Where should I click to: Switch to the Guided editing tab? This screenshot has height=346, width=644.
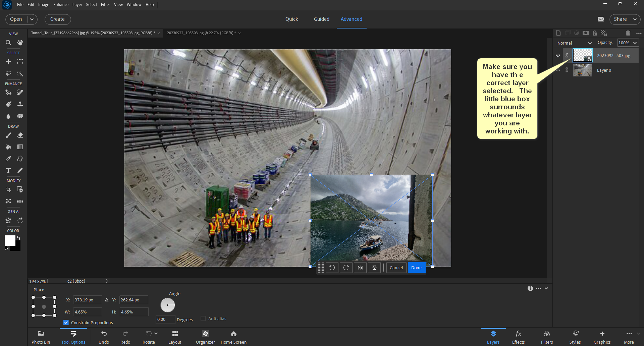click(x=321, y=19)
